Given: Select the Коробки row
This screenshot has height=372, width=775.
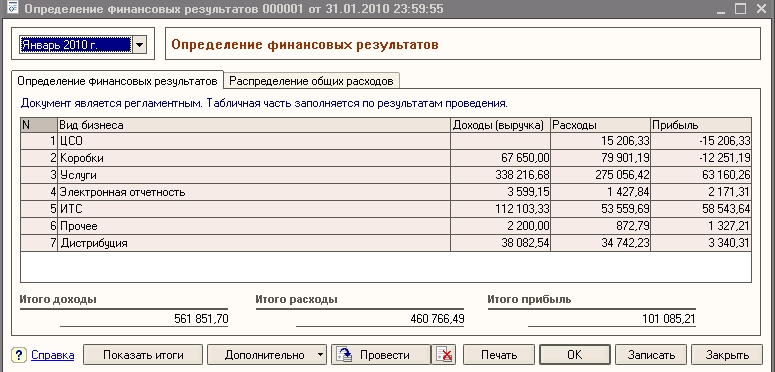Looking at the screenshot, I should click(x=386, y=158).
